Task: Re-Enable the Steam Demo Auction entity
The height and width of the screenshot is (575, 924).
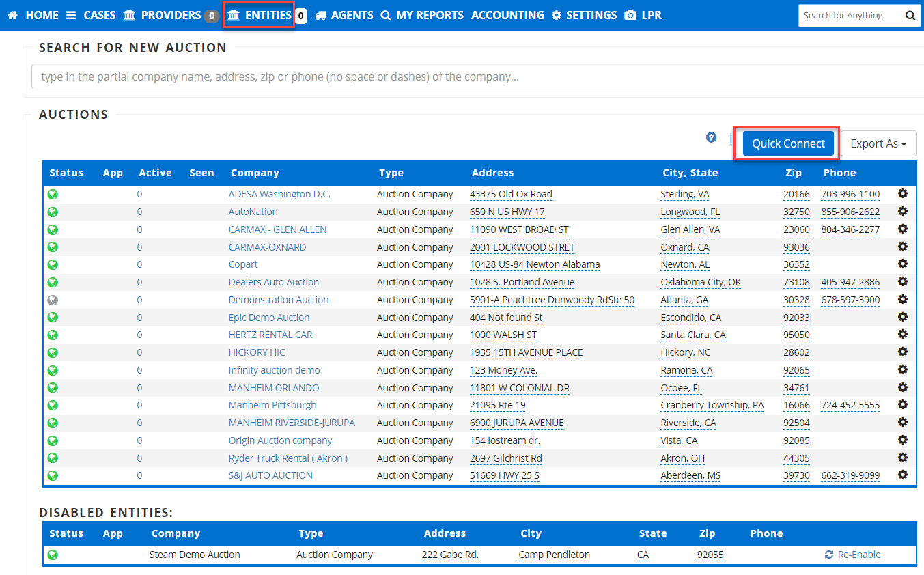Action: [x=853, y=555]
